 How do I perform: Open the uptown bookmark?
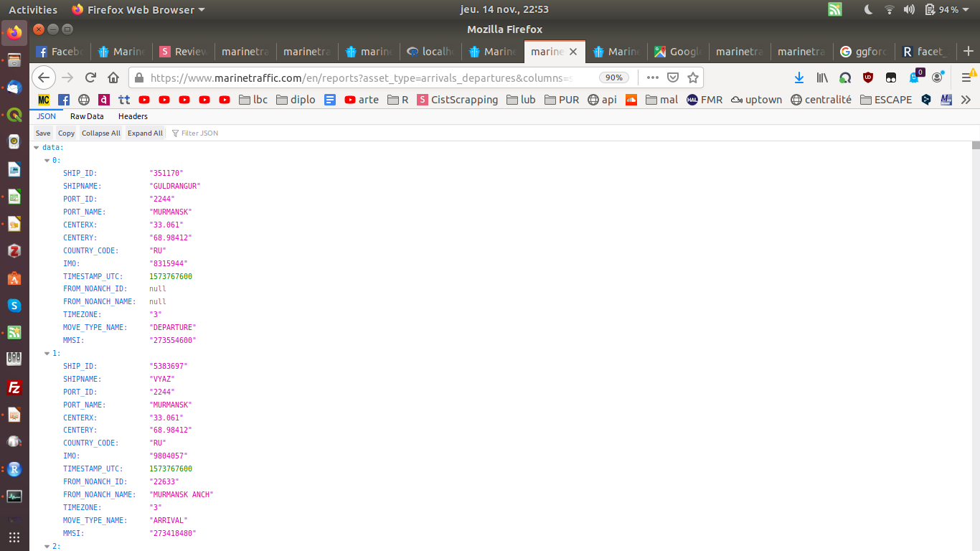click(x=756, y=100)
